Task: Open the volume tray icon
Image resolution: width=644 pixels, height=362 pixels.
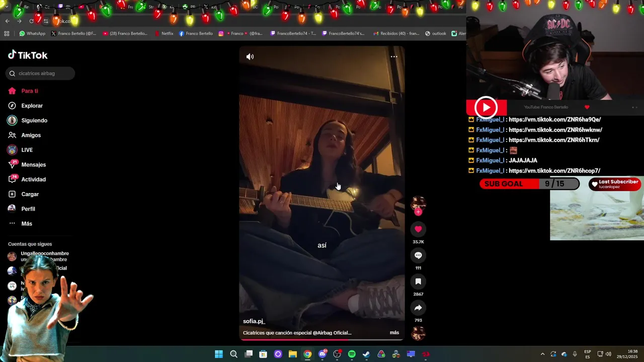Action: 609,354
